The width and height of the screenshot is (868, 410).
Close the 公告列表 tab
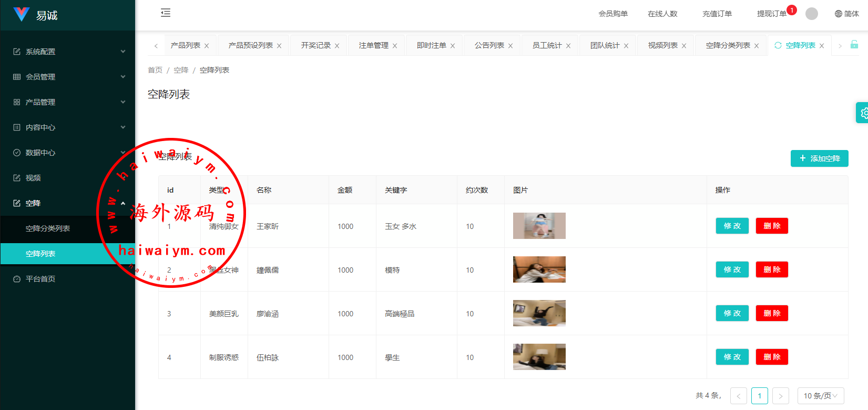tap(510, 46)
